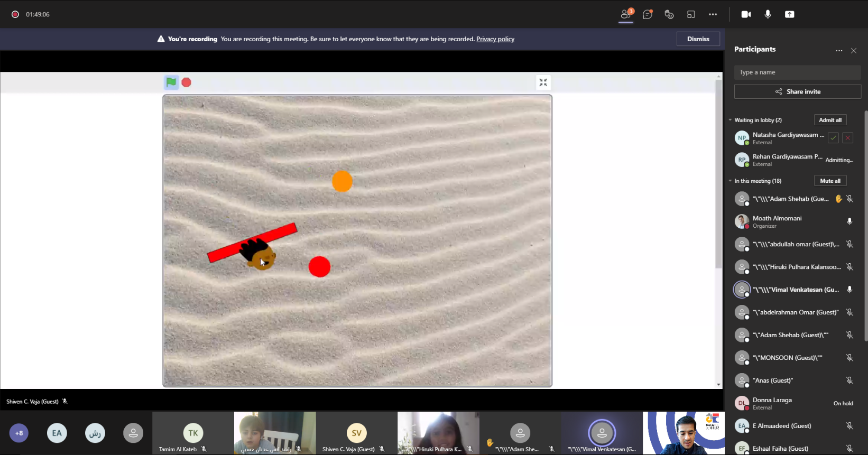Click the Mute all button

click(x=830, y=181)
